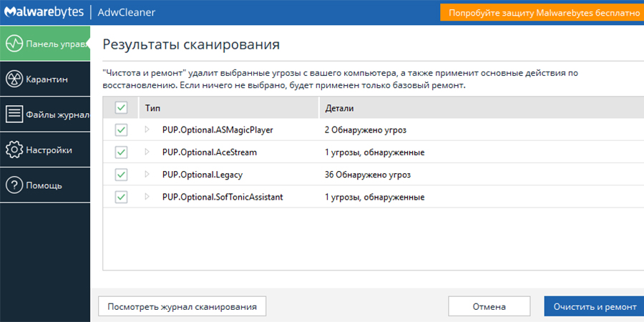Click the Отмена button
644x322 pixels.
tap(489, 307)
